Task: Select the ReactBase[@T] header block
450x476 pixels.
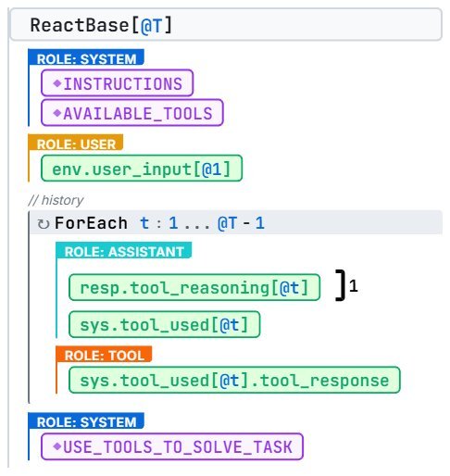Action: tap(226, 25)
